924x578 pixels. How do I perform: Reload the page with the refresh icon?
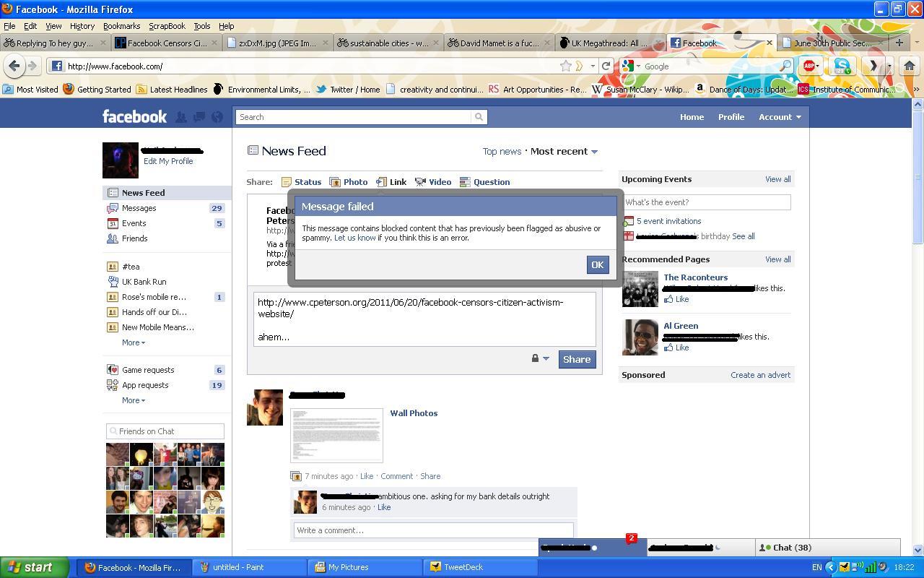[606, 66]
